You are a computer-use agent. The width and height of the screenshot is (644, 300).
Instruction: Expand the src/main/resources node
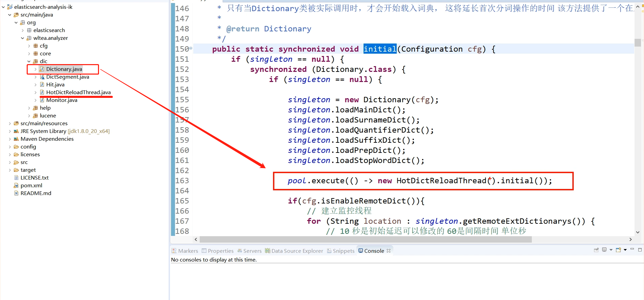point(10,123)
